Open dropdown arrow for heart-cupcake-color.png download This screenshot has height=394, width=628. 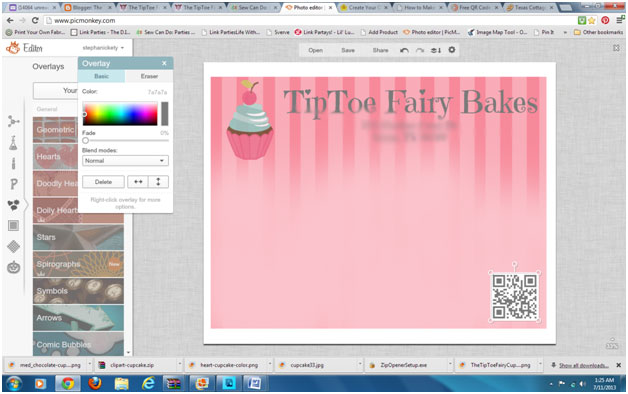(270, 365)
